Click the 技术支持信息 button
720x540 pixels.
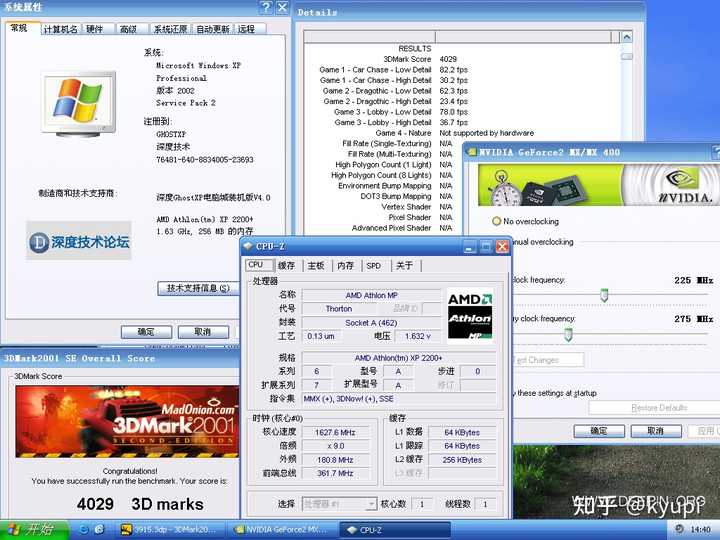click(x=198, y=288)
